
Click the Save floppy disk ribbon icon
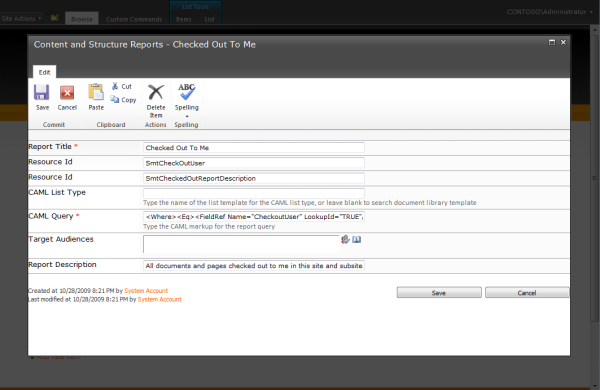pos(41,92)
